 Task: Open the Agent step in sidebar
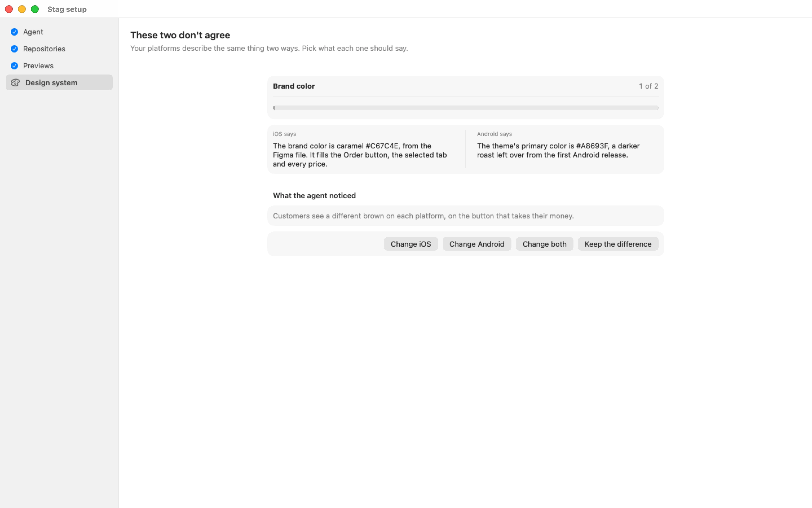(x=59, y=32)
